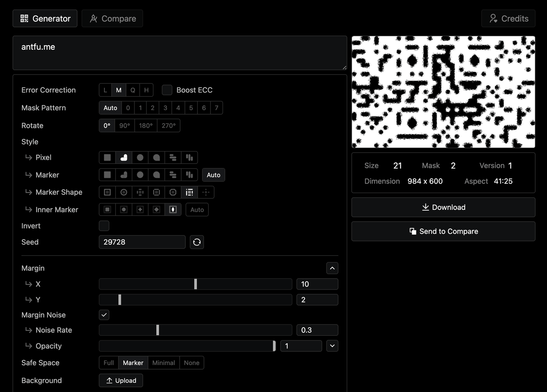Click the Send to Compare button

tap(443, 231)
